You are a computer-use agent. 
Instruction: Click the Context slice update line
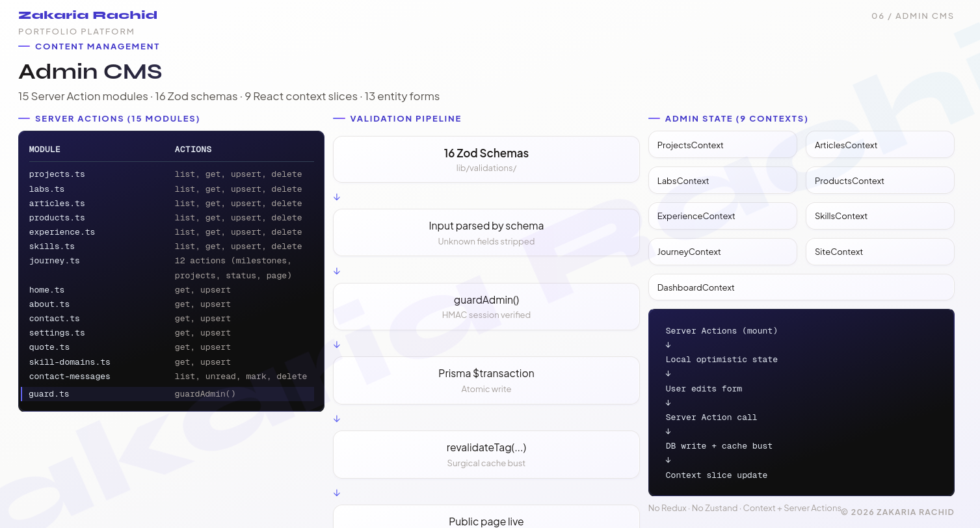click(x=716, y=475)
